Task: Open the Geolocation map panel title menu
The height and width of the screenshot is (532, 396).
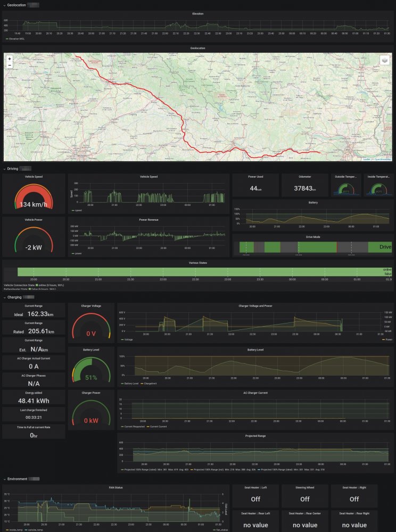Action: pos(198,48)
